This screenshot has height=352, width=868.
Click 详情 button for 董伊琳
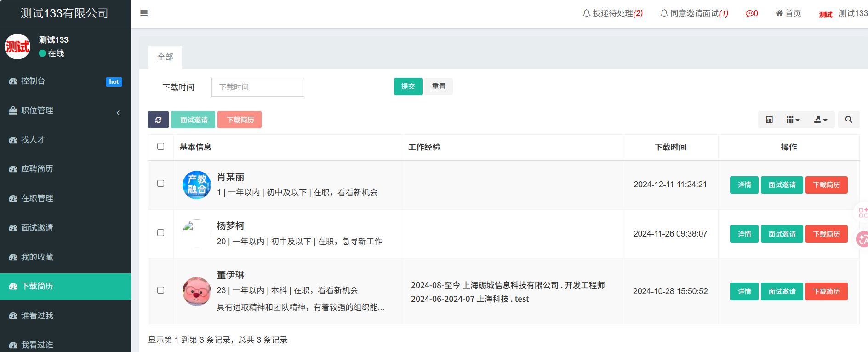pyautogui.click(x=744, y=291)
